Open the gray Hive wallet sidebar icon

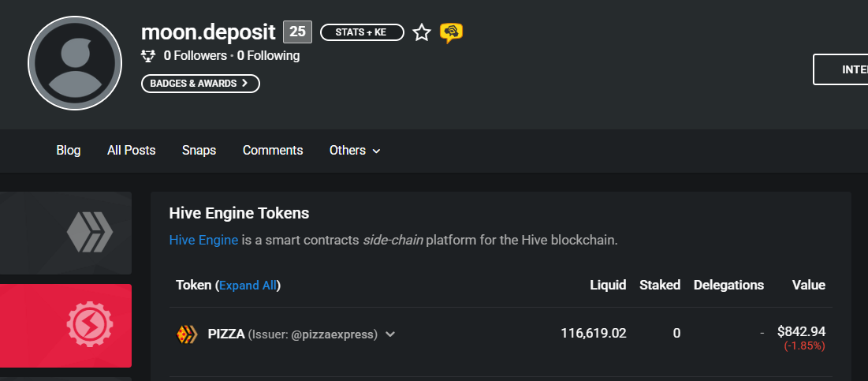[89, 233]
